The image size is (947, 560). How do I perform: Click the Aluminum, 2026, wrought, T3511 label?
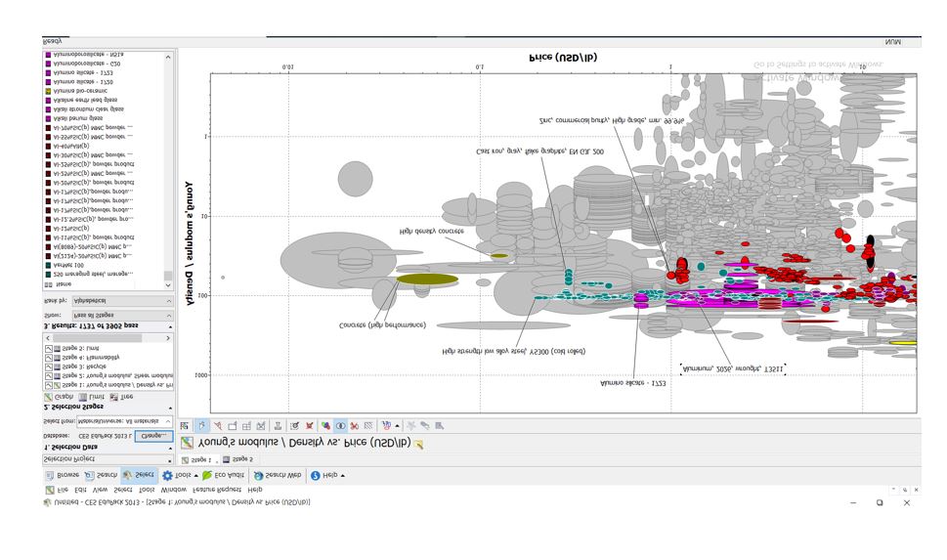coord(733,368)
